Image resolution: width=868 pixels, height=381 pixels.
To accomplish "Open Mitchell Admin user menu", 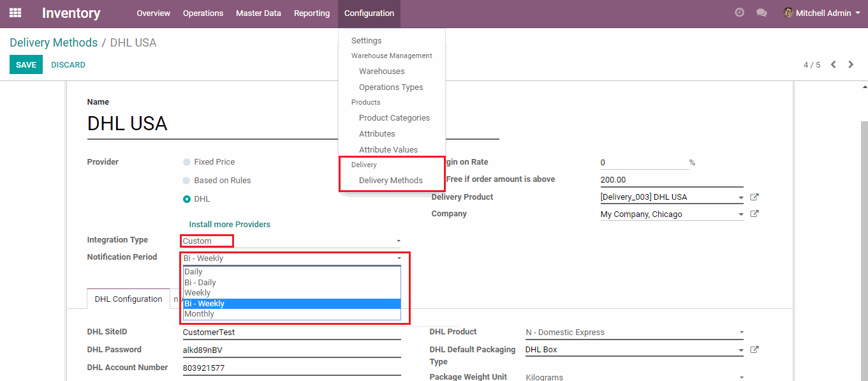I will tap(822, 13).
